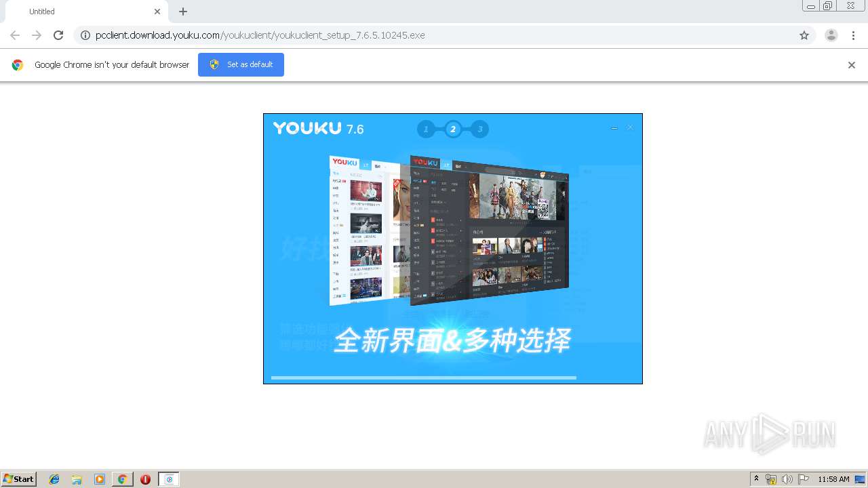Viewport: 868px width, 488px height.
Task: Open Windows Media Player from taskbar
Action: (100, 479)
